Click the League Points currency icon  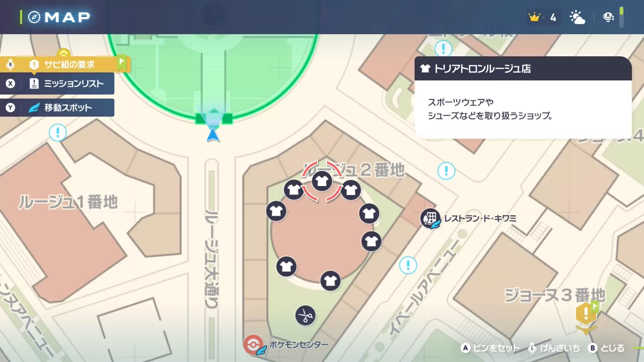coord(609,17)
